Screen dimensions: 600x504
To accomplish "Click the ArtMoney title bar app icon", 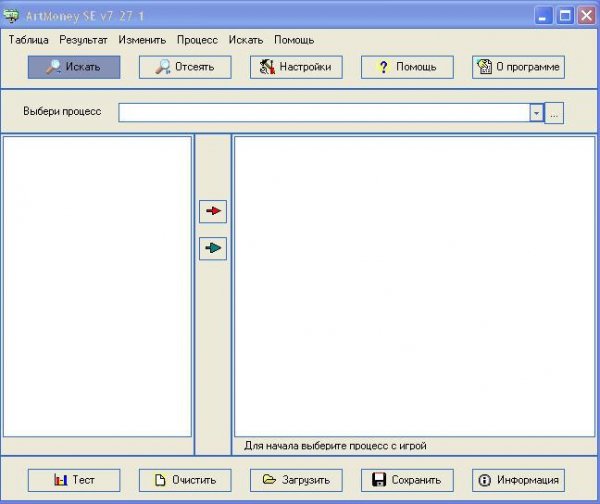I will (11, 16).
